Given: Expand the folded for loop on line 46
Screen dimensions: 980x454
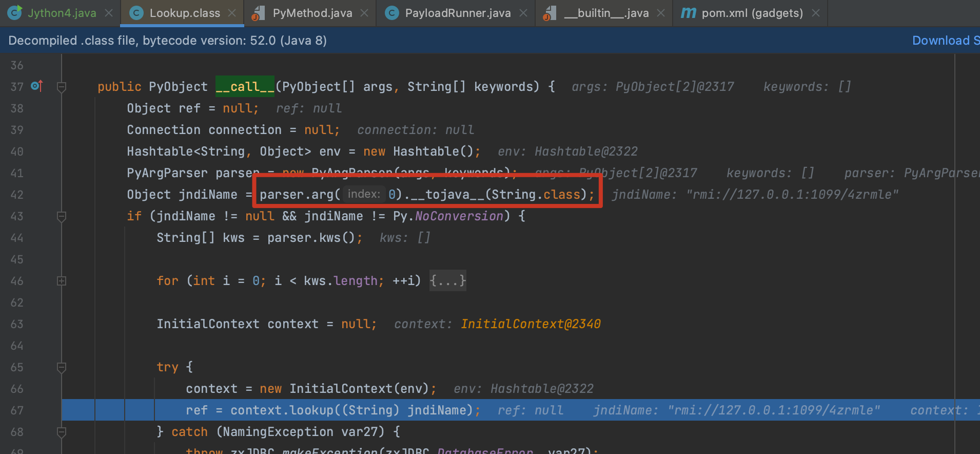Looking at the screenshot, I should pos(62,281).
